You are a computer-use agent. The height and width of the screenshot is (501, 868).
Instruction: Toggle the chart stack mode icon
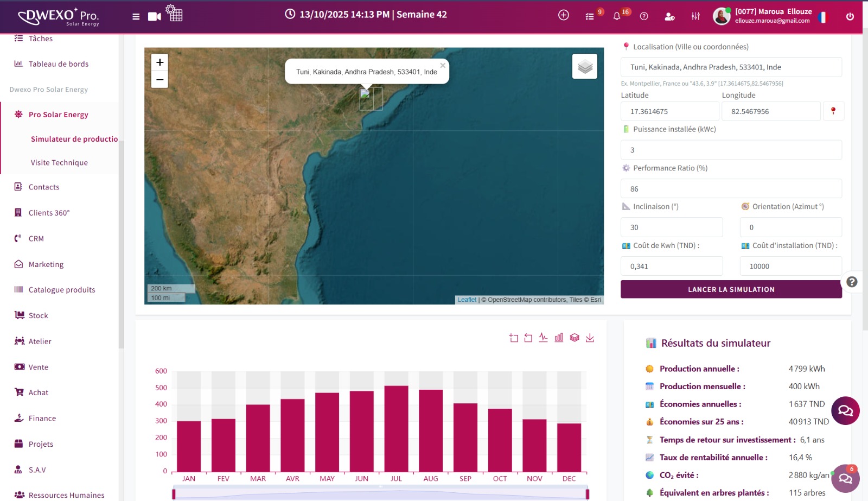pyautogui.click(x=575, y=338)
